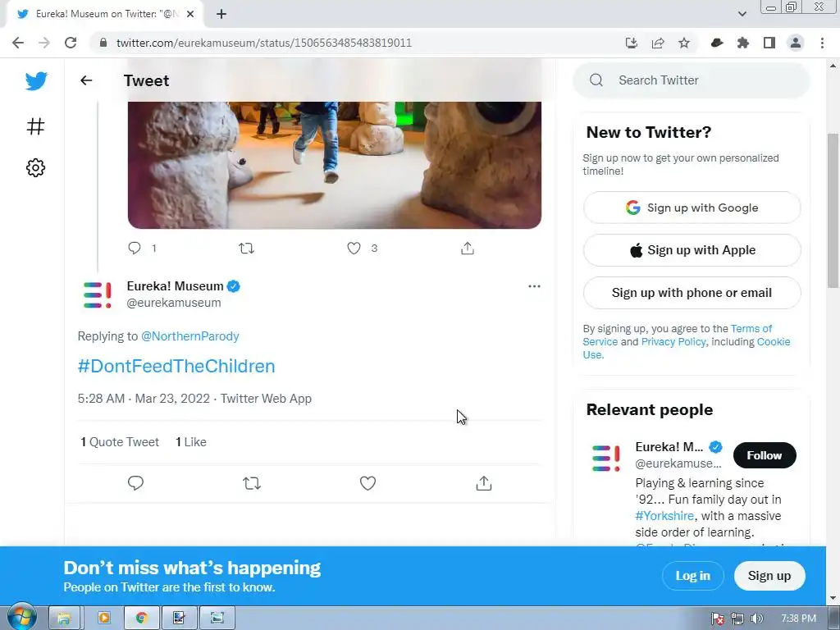Like the Eureka! Museum reply tweet
The width and height of the screenshot is (840, 630).
click(x=367, y=483)
